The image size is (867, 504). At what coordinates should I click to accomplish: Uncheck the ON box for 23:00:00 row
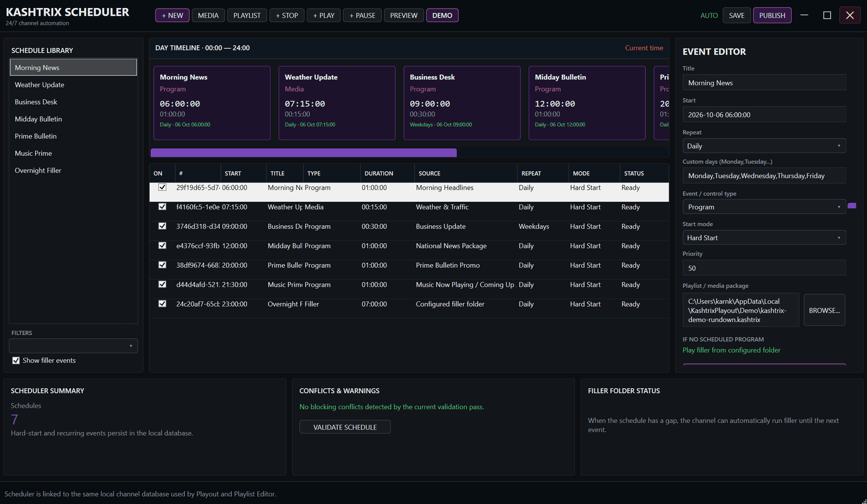click(x=162, y=304)
